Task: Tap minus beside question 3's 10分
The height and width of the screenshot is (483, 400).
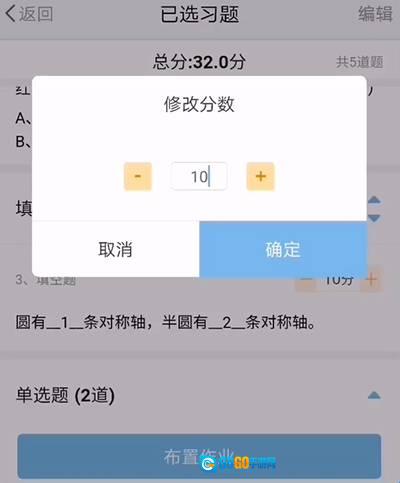Action: point(306,280)
